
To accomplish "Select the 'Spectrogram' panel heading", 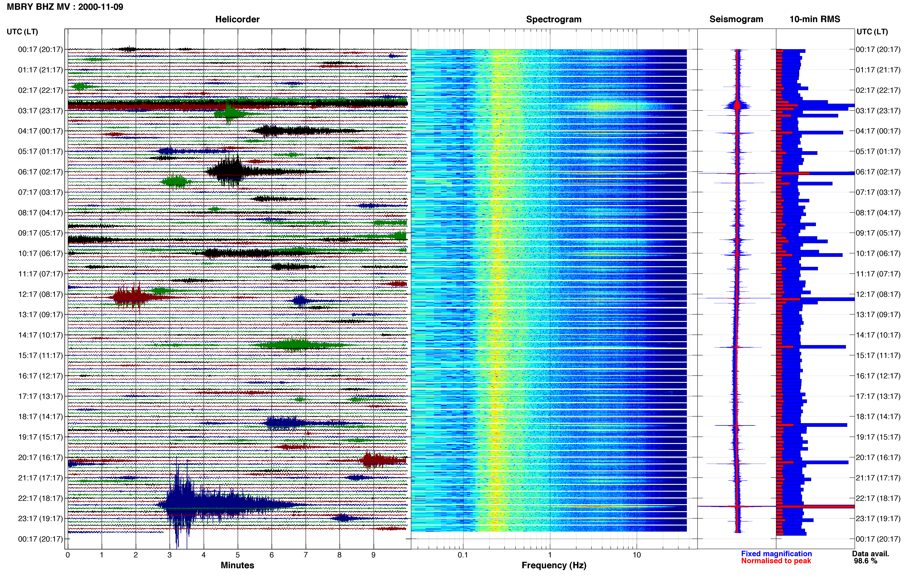I will click(x=554, y=19).
